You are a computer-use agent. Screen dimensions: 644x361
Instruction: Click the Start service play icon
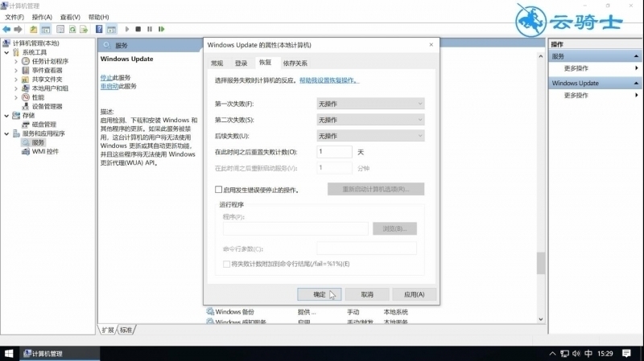127,29
